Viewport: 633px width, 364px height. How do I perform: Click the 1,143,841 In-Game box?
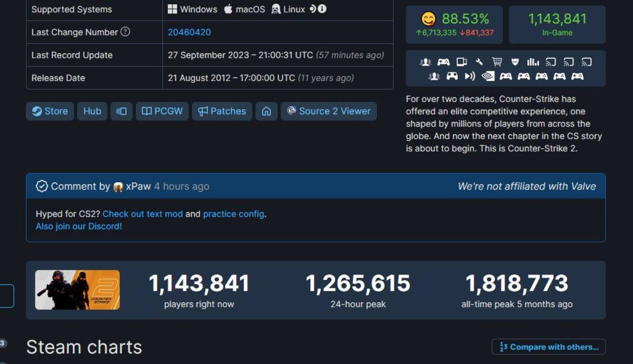pyautogui.click(x=557, y=24)
